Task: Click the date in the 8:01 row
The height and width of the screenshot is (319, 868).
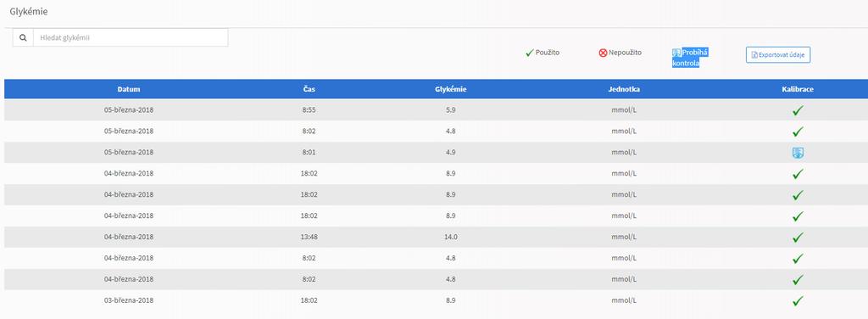Action: (129, 153)
